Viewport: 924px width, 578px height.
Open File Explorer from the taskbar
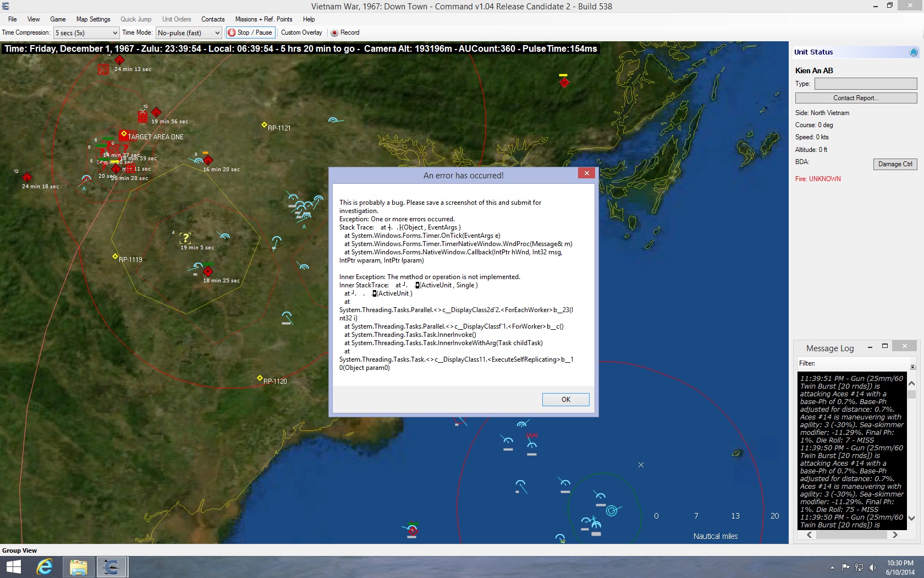click(x=78, y=567)
